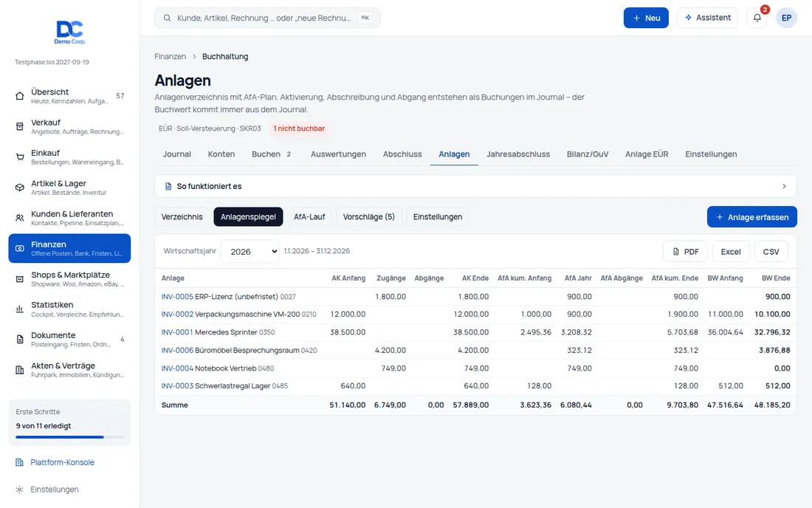812x508 pixels.
Task: Export table as CSV
Action: pos(771,252)
